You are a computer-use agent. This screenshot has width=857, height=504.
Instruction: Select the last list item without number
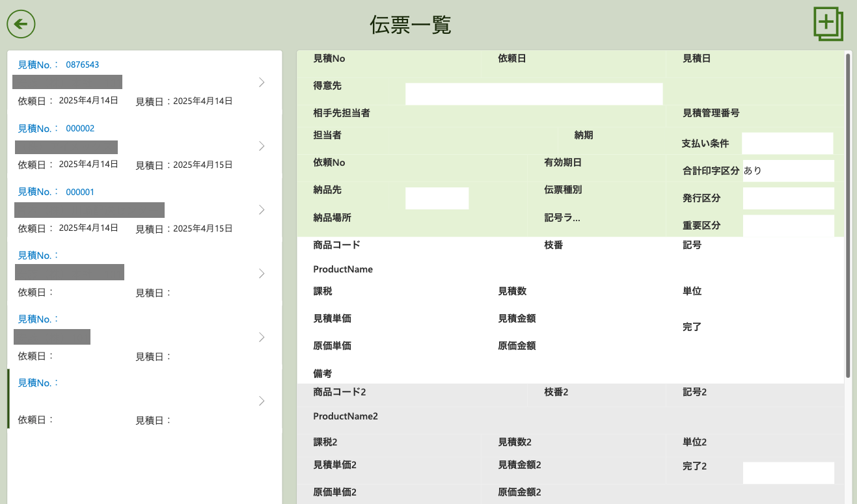click(130, 399)
